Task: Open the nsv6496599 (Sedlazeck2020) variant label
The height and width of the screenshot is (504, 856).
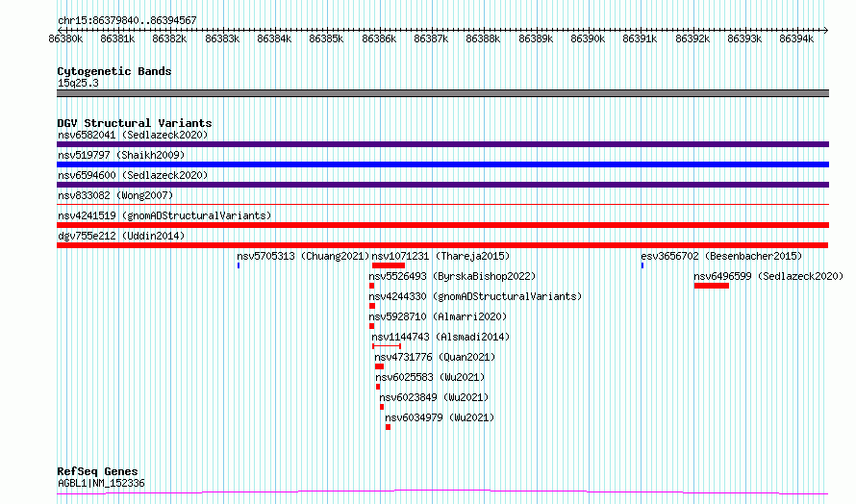Action: pyautogui.click(x=769, y=276)
